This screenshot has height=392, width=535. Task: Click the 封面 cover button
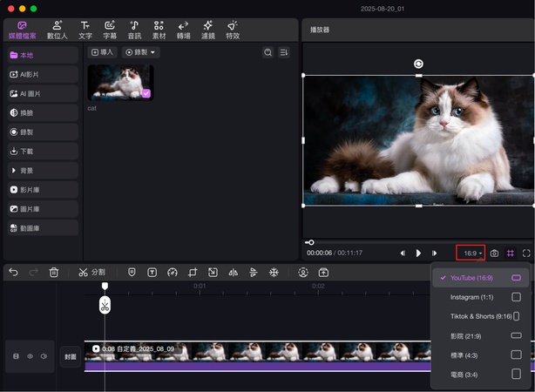pyautogui.click(x=71, y=357)
